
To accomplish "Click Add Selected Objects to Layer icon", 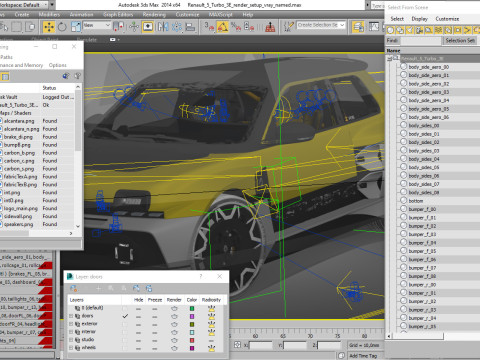I will (99, 288).
